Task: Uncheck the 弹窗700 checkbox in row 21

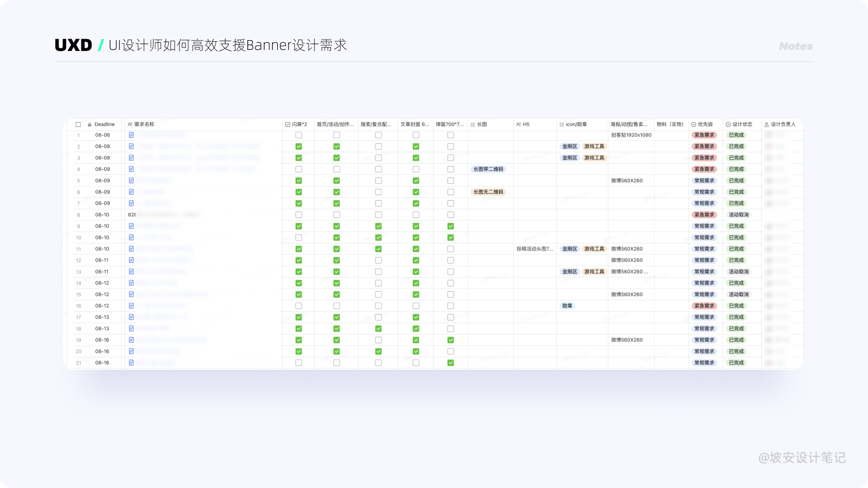Action: coord(451,363)
